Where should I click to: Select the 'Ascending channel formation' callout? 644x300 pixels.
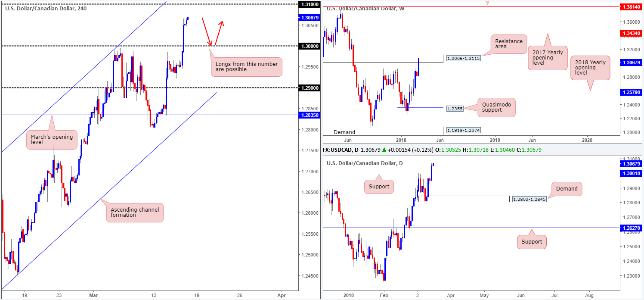pyautogui.click(x=135, y=212)
